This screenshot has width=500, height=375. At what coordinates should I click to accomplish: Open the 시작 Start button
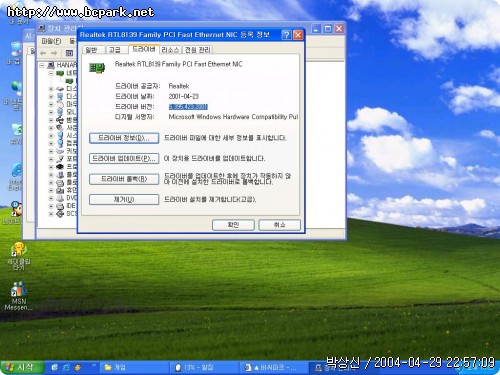click(22, 367)
